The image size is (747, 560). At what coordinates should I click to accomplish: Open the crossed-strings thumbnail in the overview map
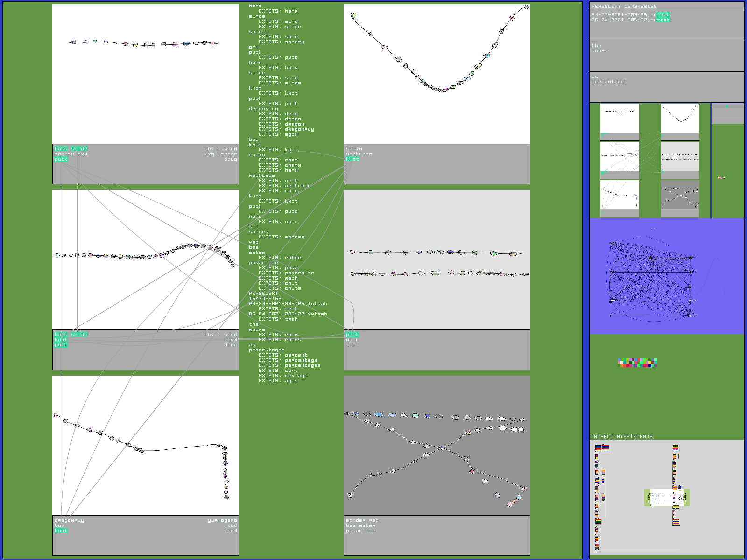[680, 195]
